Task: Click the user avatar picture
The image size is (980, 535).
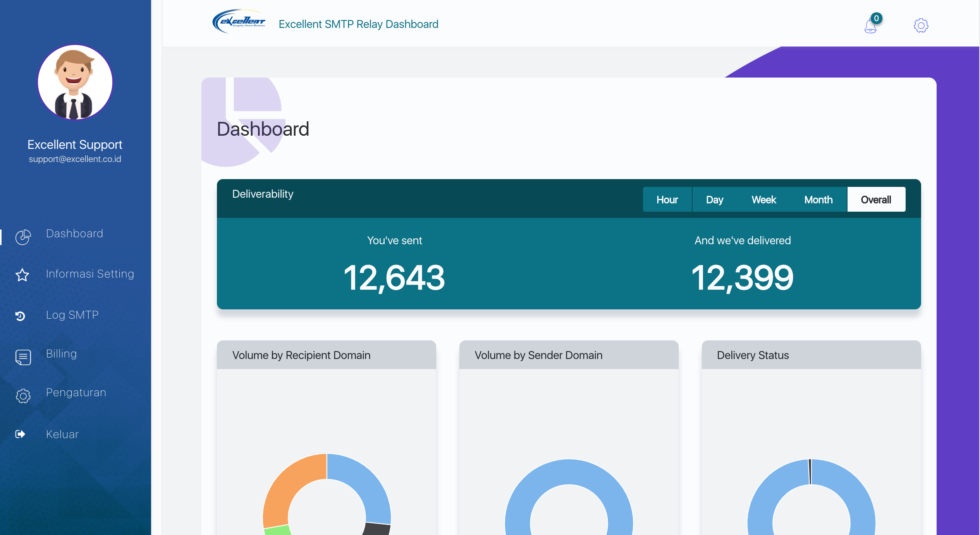Action: 75,82
